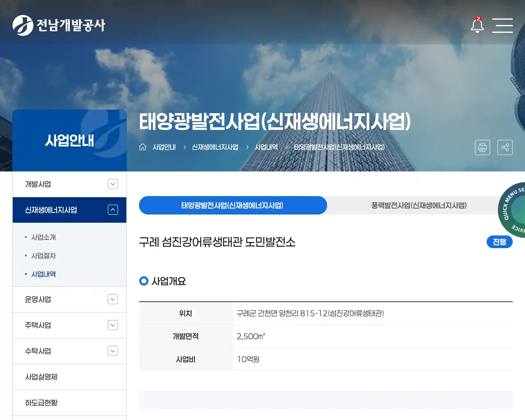Image resolution: width=525 pixels, height=420 pixels.
Task: Open the hamburger main menu
Action: 502,25
